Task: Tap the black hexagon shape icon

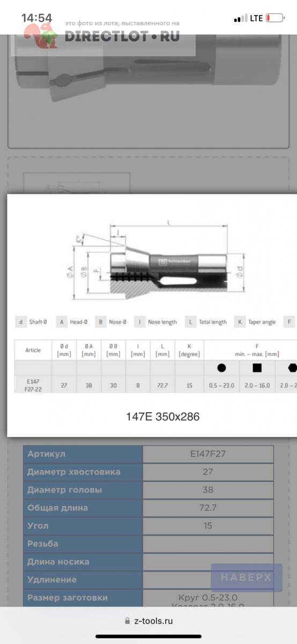Action: click(x=293, y=368)
